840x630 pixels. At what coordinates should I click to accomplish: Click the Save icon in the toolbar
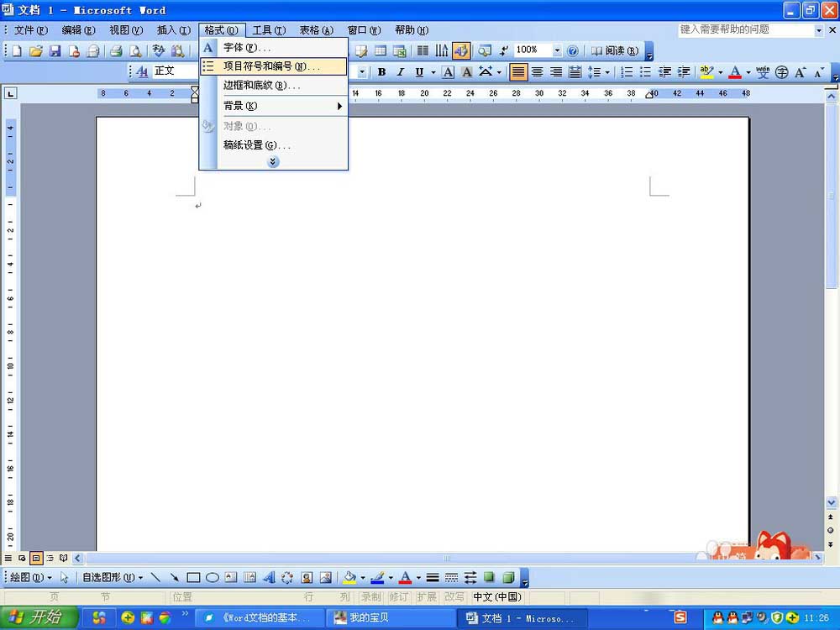(x=55, y=51)
